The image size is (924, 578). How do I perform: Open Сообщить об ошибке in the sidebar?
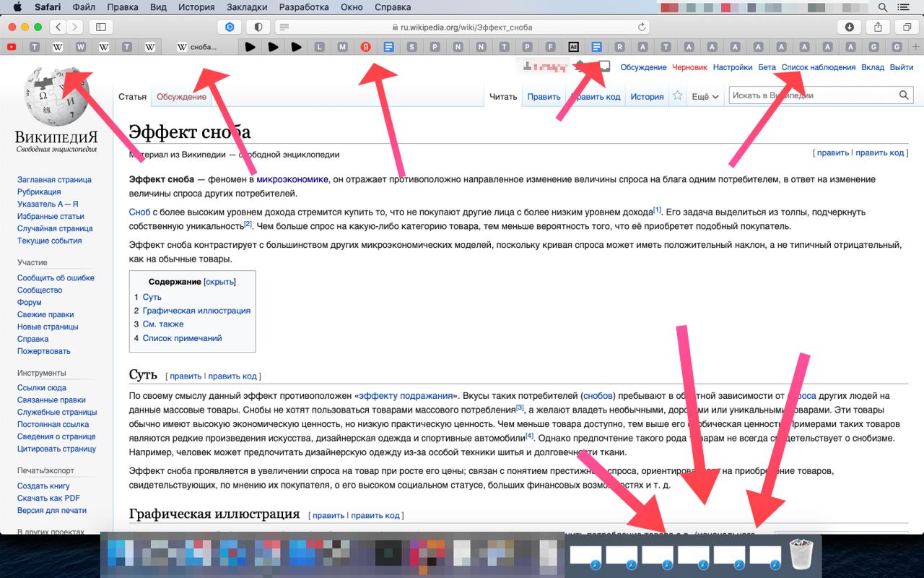click(x=56, y=278)
